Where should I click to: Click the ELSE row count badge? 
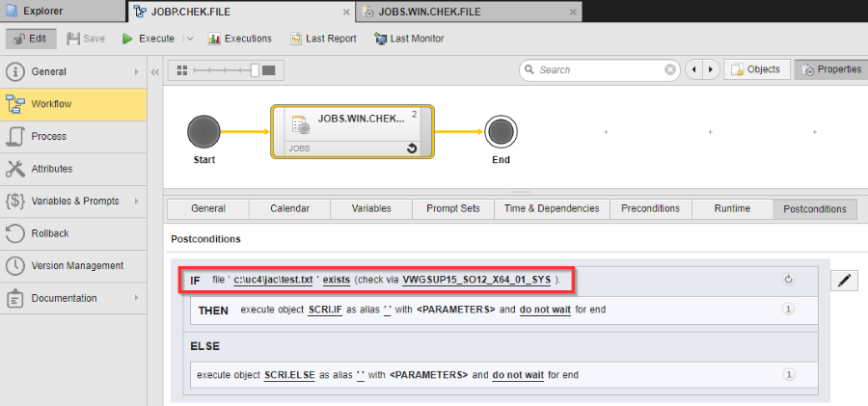click(788, 374)
